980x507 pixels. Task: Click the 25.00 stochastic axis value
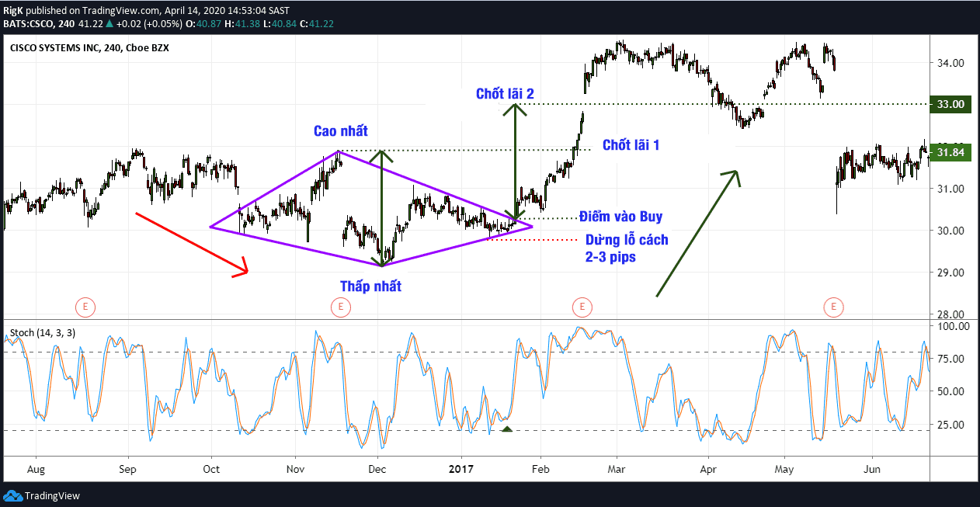click(x=950, y=425)
